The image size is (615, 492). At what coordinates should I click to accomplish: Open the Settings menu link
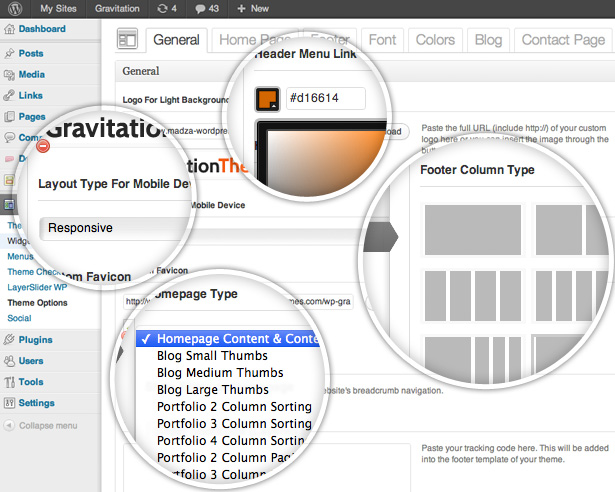tap(36, 403)
